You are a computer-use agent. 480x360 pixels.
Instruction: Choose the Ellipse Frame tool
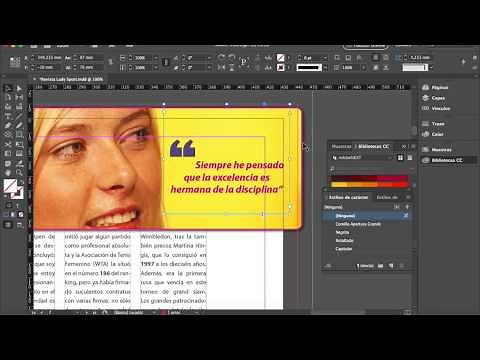[8, 135]
